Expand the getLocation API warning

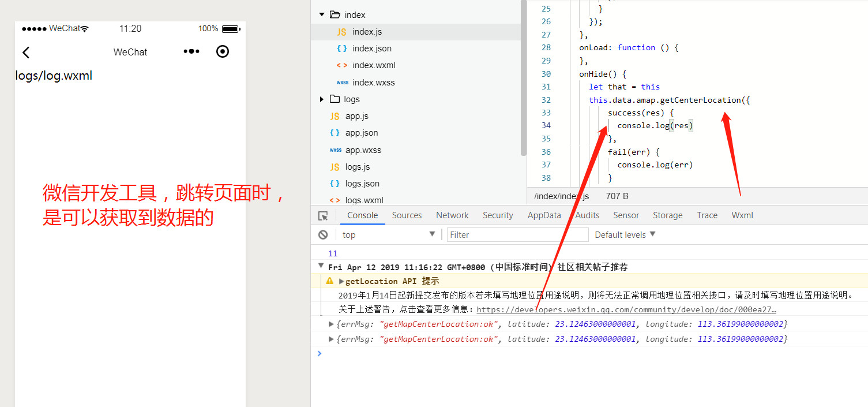341,281
